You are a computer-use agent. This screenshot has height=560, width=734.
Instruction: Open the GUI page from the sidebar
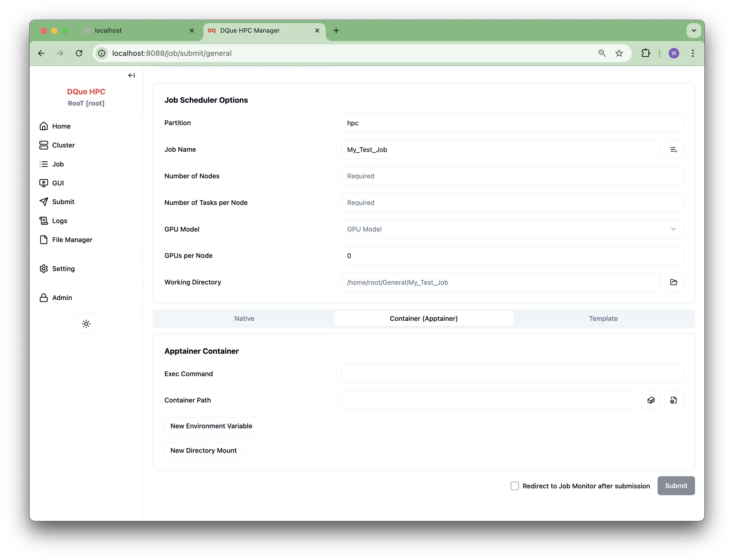tap(58, 183)
